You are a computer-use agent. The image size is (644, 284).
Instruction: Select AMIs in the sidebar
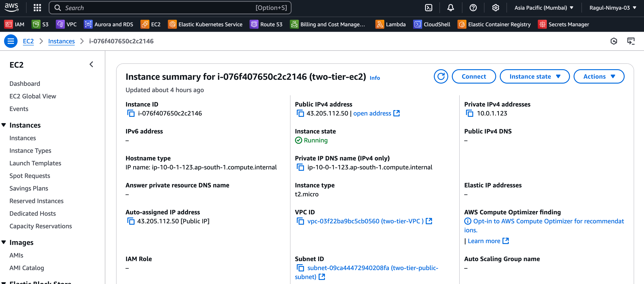pyautogui.click(x=16, y=255)
